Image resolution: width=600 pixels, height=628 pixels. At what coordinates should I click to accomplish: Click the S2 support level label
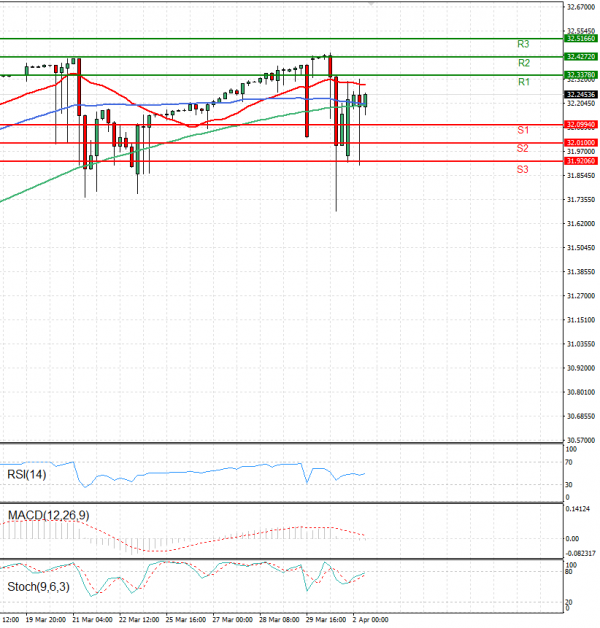522,149
